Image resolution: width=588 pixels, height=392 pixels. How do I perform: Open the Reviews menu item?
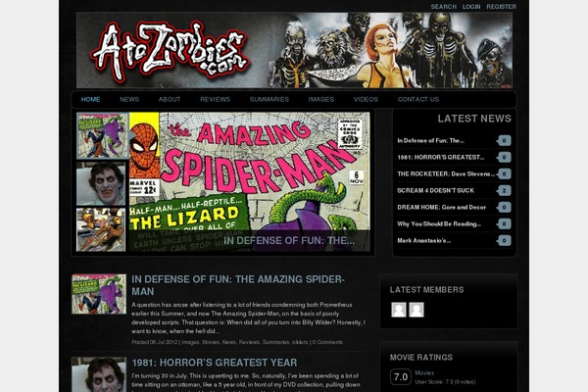pyautogui.click(x=215, y=99)
